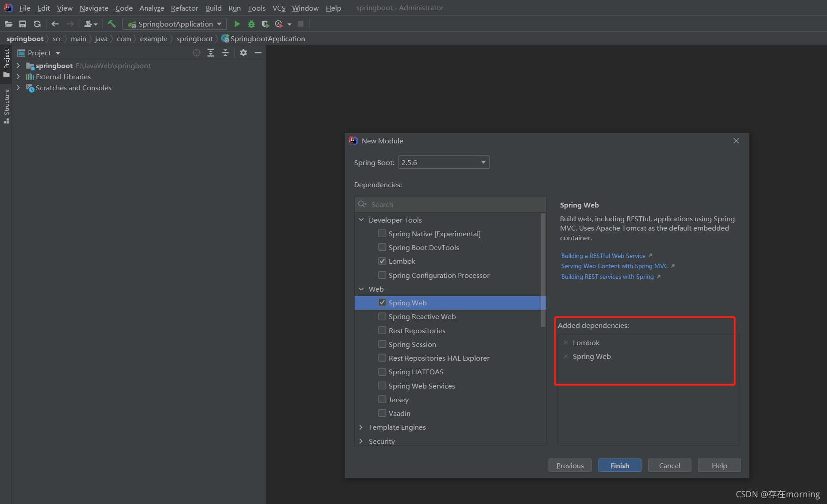The height and width of the screenshot is (504, 827).
Task: Open the Spring Boot version dropdown
Action: [x=444, y=162]
